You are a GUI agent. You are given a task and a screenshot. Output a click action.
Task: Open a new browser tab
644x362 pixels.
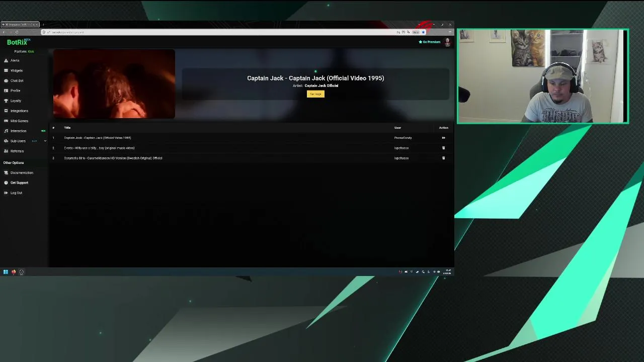click(43, 24)
